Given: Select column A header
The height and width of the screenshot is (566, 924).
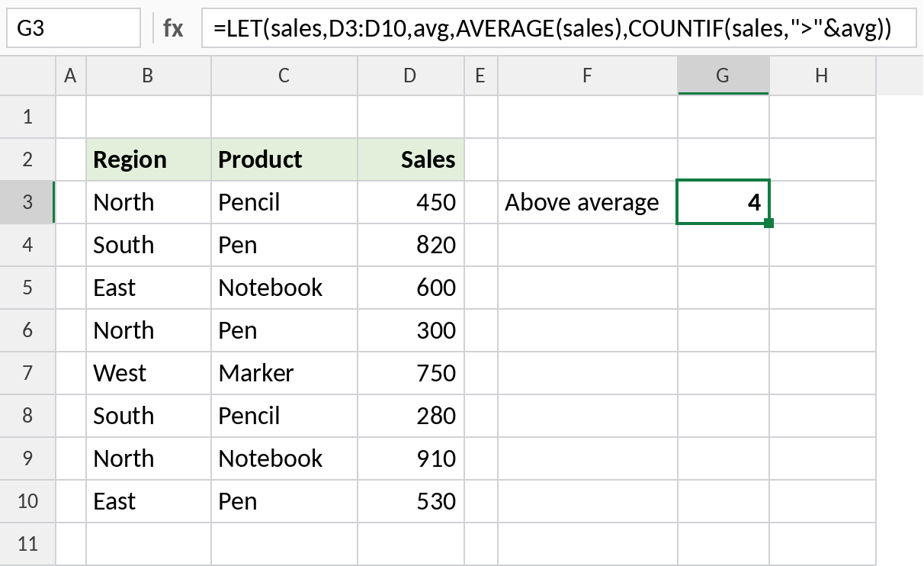Looking at the screenshot, I should (71, 75).
